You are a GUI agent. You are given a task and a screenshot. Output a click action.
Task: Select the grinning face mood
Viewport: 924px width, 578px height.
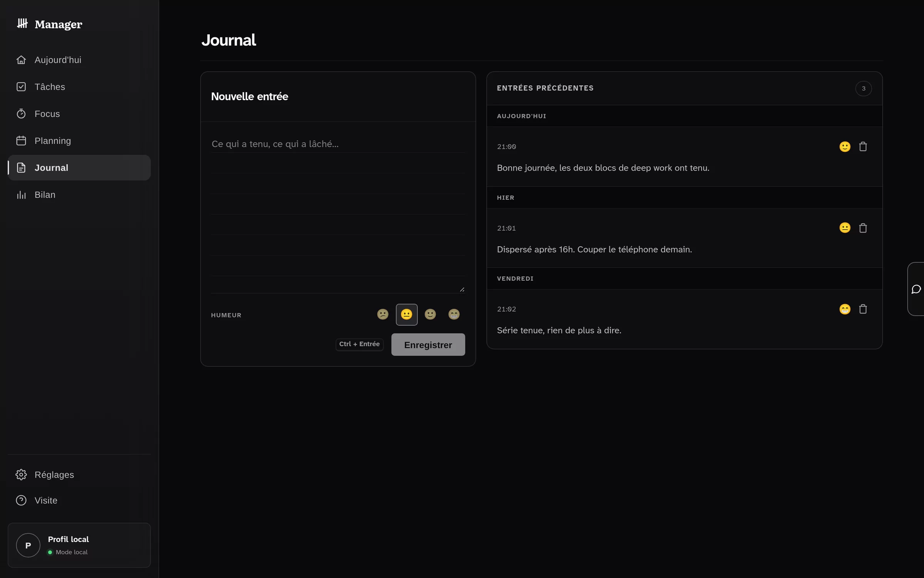pyautogui.click(x=454, y=314)
